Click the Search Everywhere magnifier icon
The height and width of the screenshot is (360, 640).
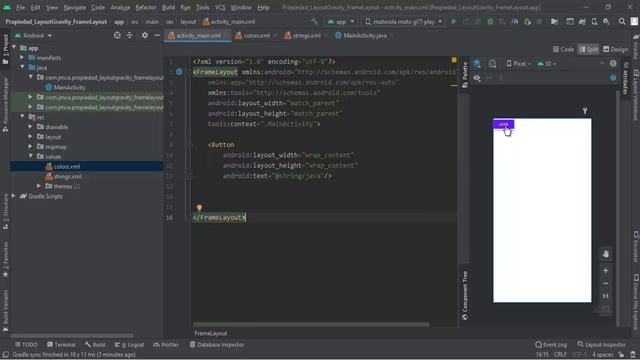pos(622,22)
